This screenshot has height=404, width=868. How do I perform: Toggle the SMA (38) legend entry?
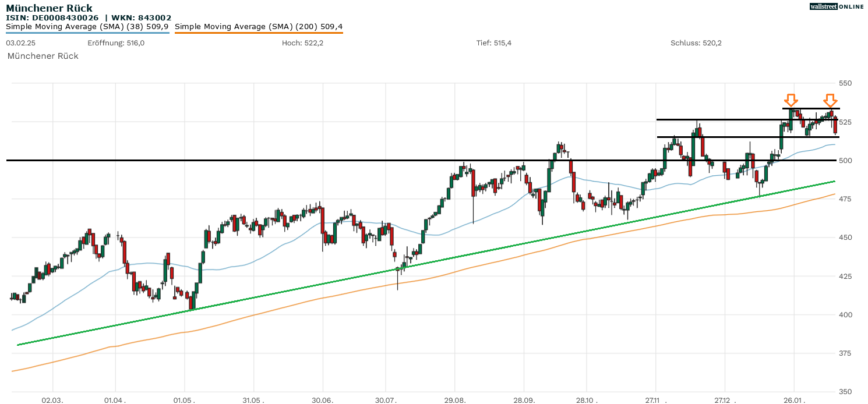87,26
